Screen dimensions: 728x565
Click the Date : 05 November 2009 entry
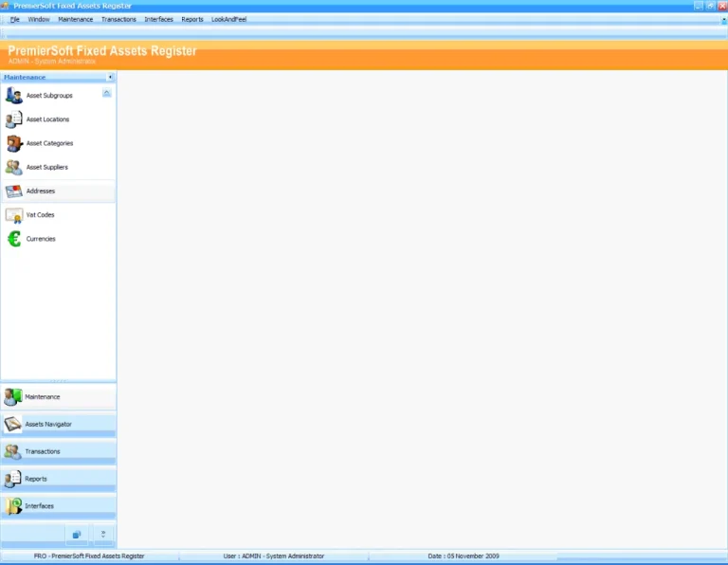click(464, 556)
